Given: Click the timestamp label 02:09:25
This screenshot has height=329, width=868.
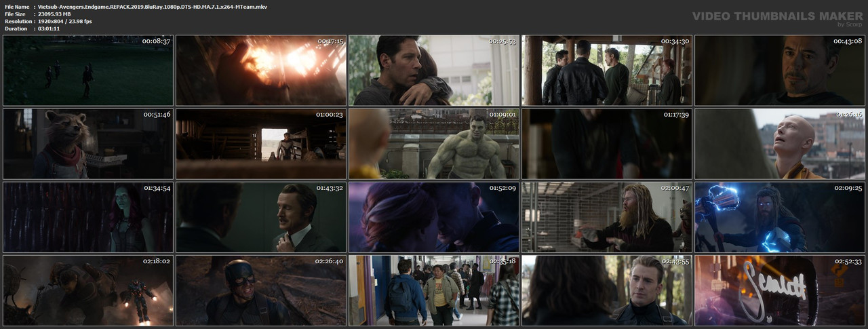Looking at the screenshot, I should [x=848, y=187].
